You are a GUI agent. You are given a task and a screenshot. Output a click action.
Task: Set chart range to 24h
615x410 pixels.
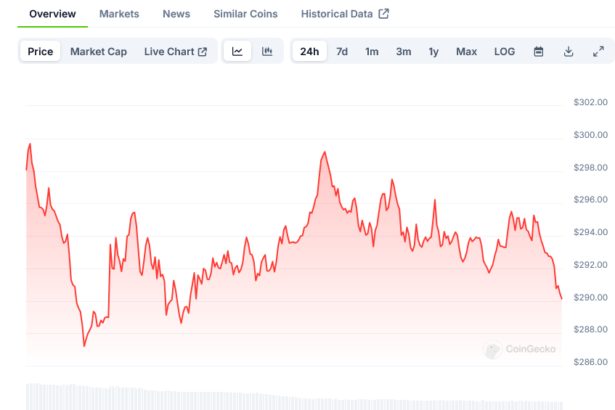pos(309,52)
